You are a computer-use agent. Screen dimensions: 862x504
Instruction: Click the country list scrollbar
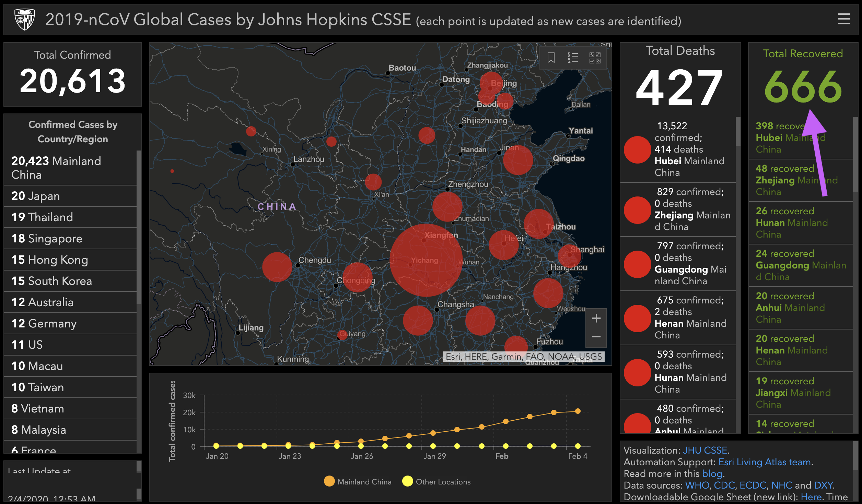[x=139, y=227]
